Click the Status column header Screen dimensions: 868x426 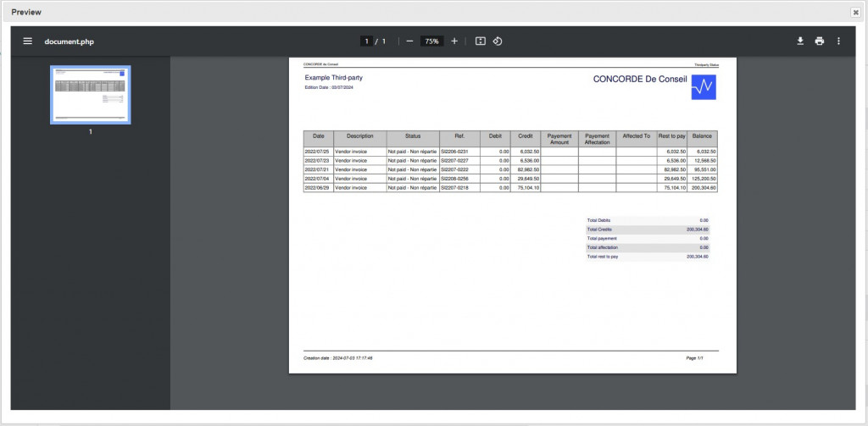(413, 139)
